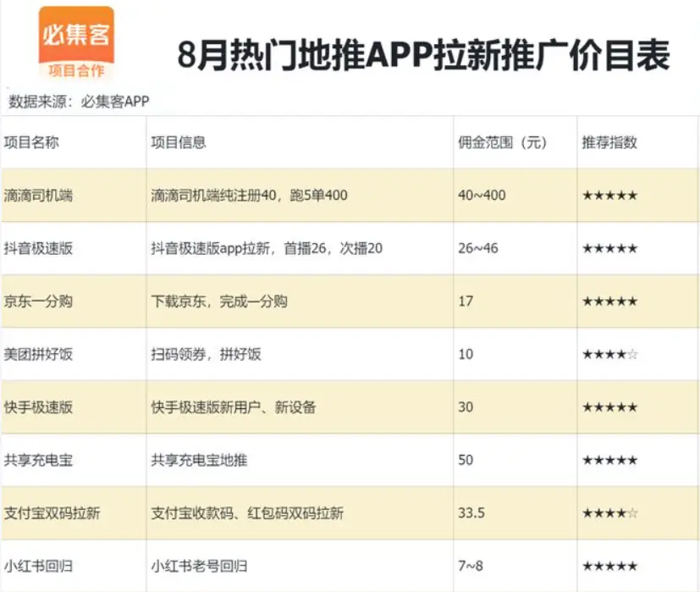
Task: Click the 项目名称 column header
Action: coord(31,142)
